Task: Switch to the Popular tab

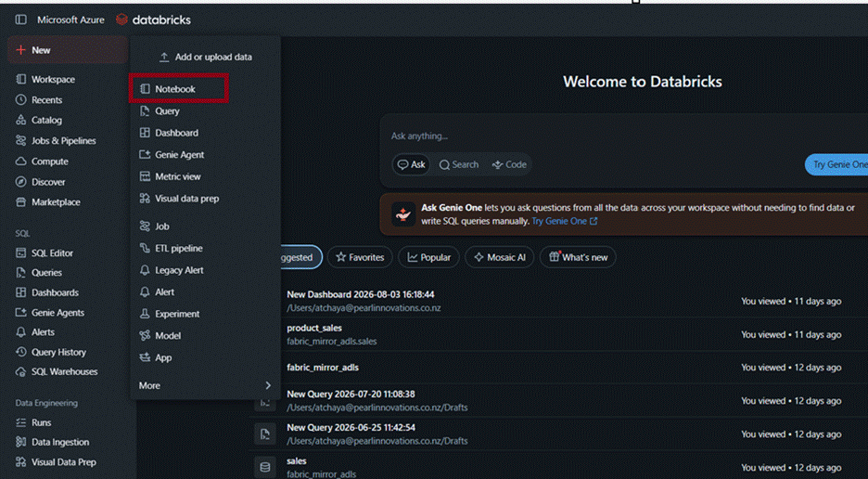Action: click(x=429, y=257)
